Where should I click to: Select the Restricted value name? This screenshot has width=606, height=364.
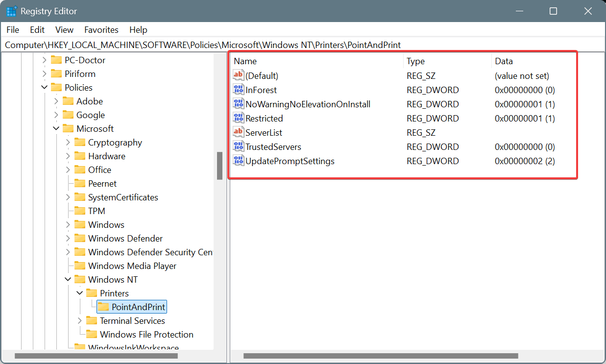pos(264,118)
